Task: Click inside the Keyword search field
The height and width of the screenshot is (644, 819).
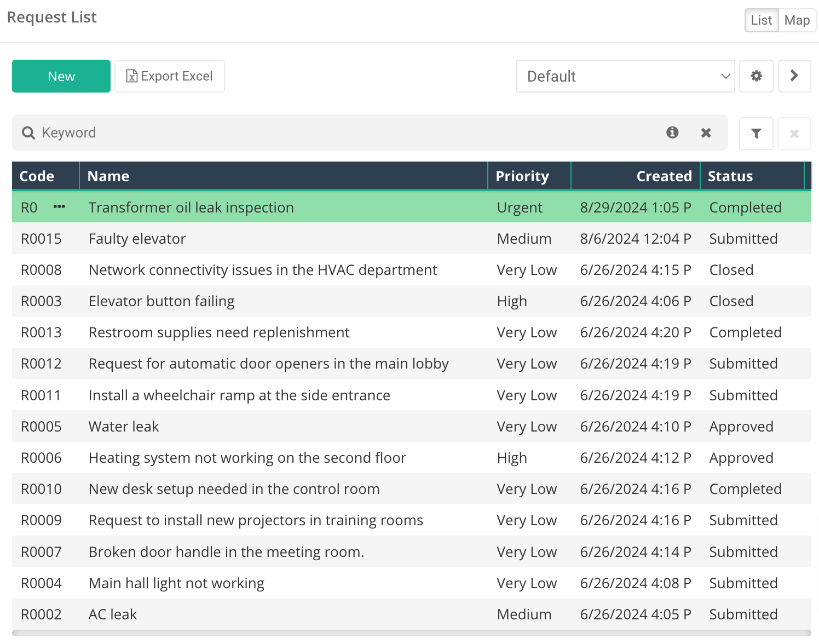Action: point(219,133)
